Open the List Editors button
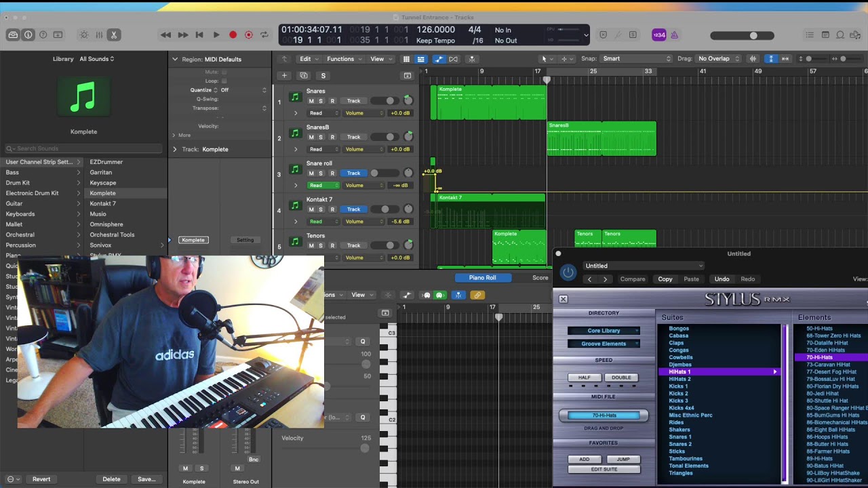This screenshot has height=488, width=868. (810, 35)
